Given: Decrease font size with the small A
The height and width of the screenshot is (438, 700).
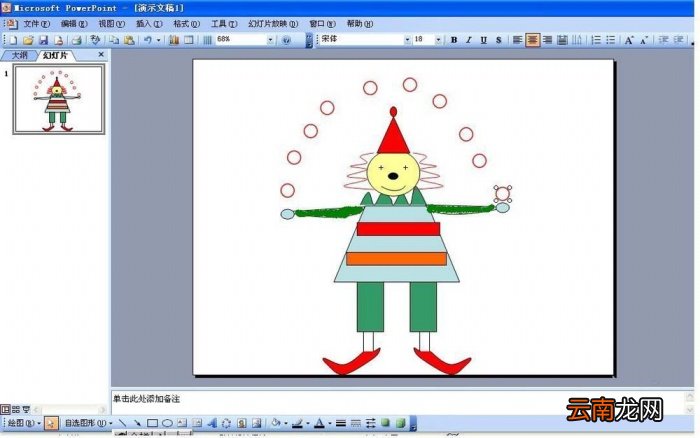Looking at the screenshot, I should click(x=644, y=40).
